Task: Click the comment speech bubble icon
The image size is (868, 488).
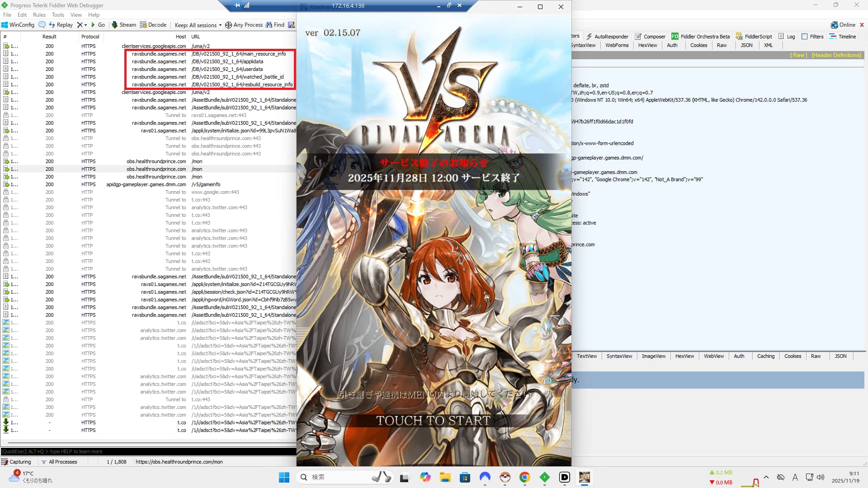Action: (x=42, y=25)
